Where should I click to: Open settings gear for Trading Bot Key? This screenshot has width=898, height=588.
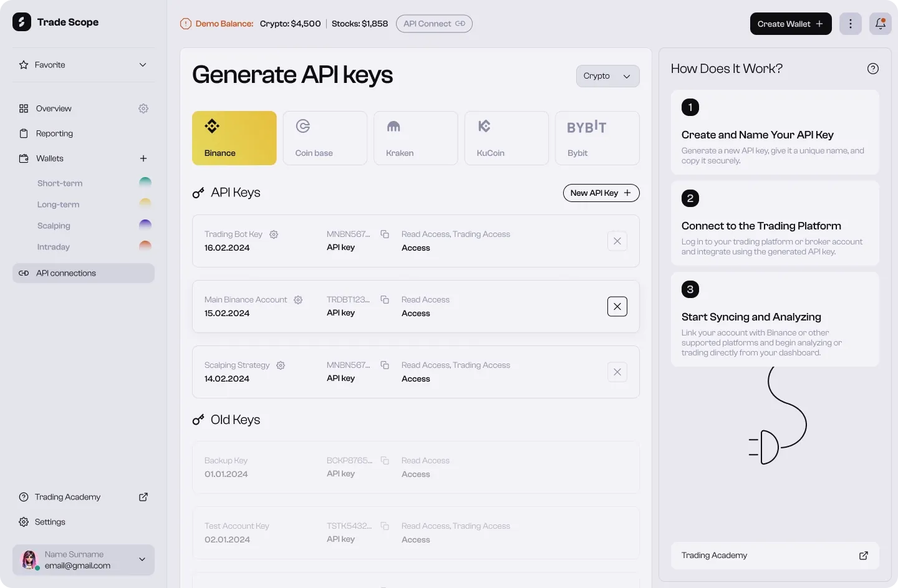274,234
